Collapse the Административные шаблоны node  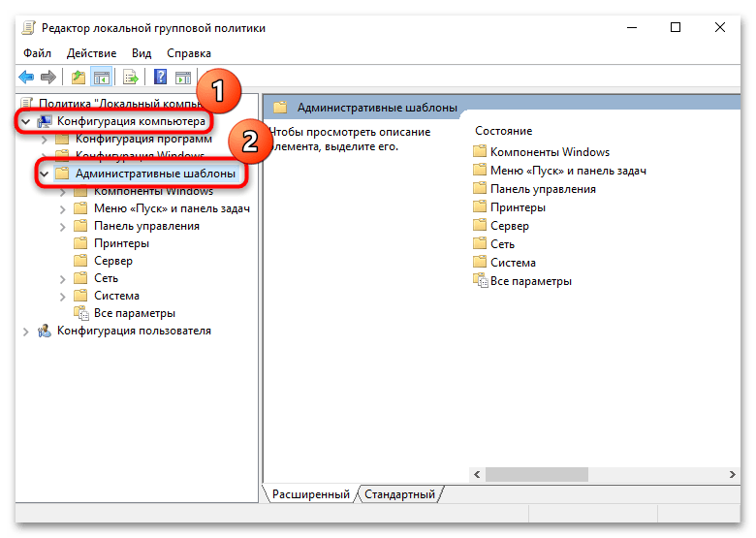click(x=45, y=174)
